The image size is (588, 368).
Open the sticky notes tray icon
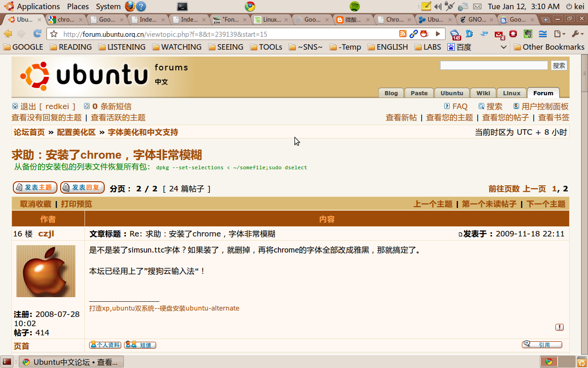[426, 6]
